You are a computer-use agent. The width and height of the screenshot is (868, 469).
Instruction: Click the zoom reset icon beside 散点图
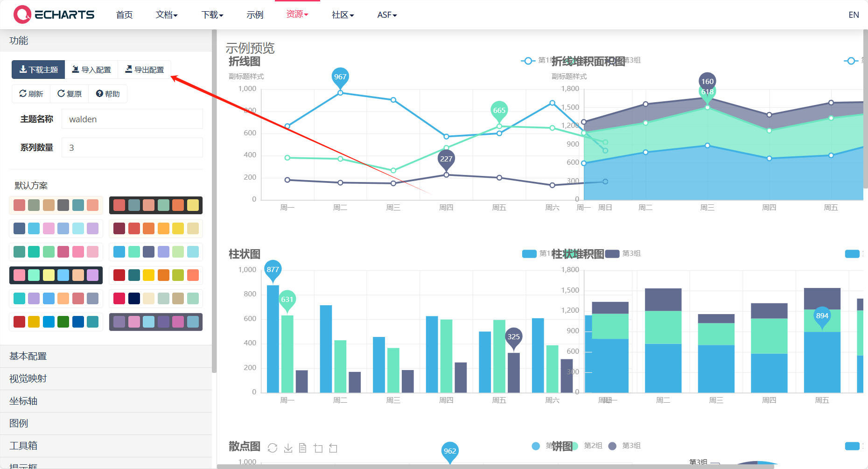tap(333, 448)
